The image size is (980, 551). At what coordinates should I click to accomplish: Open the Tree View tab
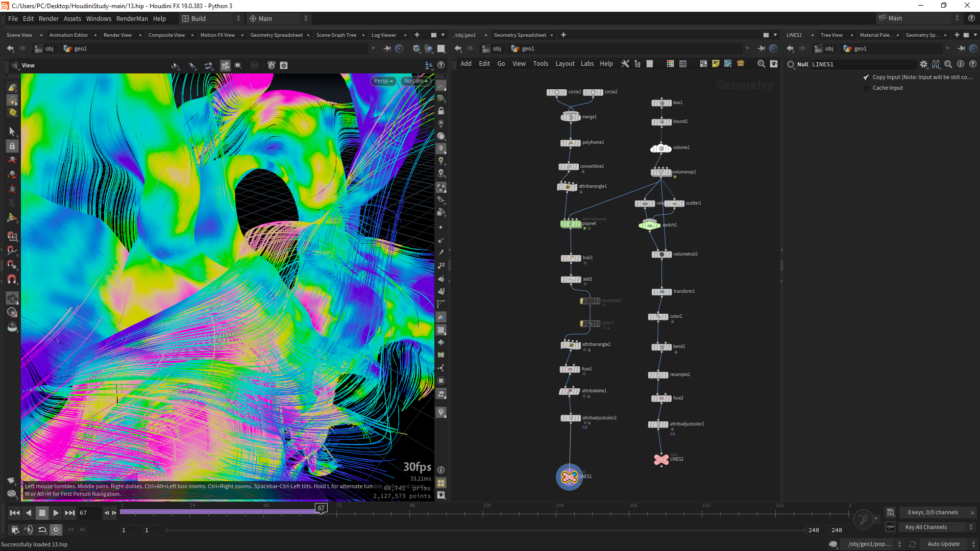831,35
